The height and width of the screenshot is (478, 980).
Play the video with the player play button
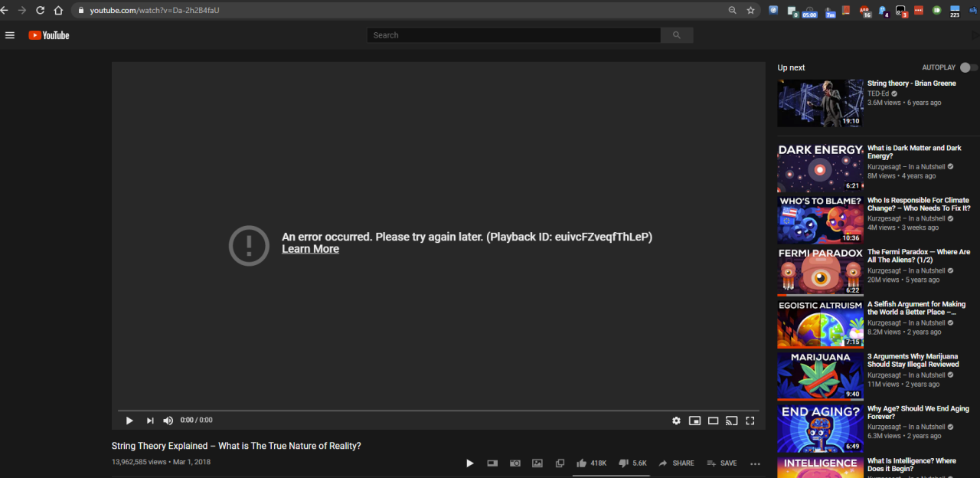click(x=129, y=421)
